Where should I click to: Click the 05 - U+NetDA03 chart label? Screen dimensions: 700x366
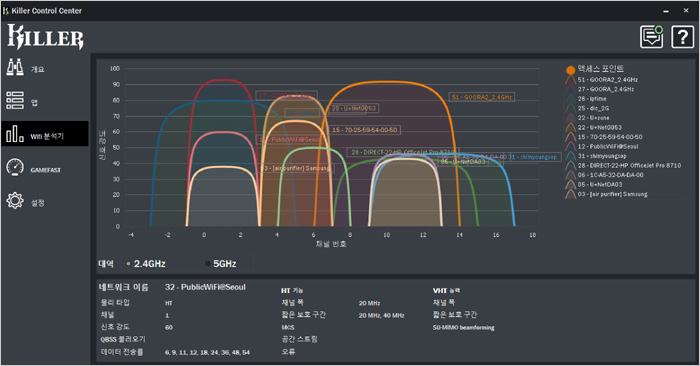tap(463, 162)
